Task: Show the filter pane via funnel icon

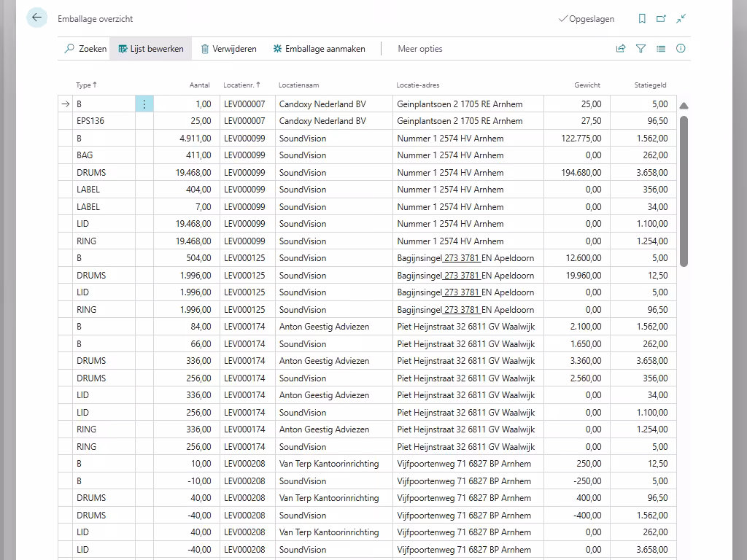Action: (640, 49)
